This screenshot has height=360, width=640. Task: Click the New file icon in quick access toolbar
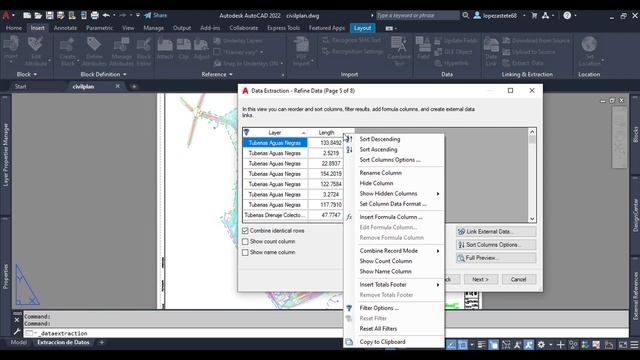click(x=27, y=16)
